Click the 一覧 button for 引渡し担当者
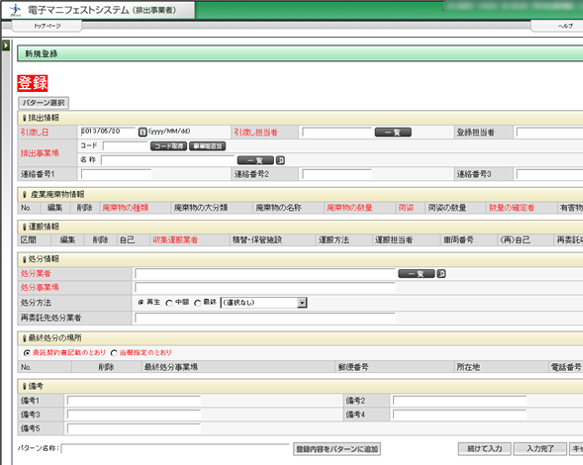Image resolution: width=583 pixels, height=465 pixels. (393, 132)
